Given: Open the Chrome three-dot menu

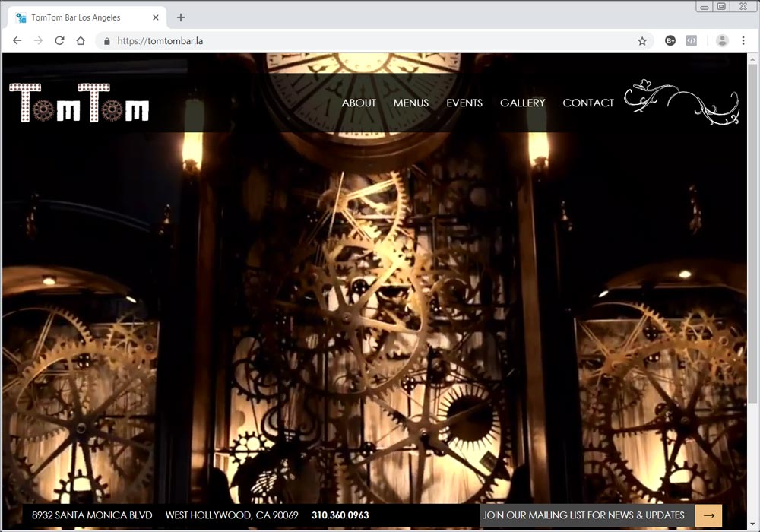Looking at the screenshot, I should click(x=743, y=41).
